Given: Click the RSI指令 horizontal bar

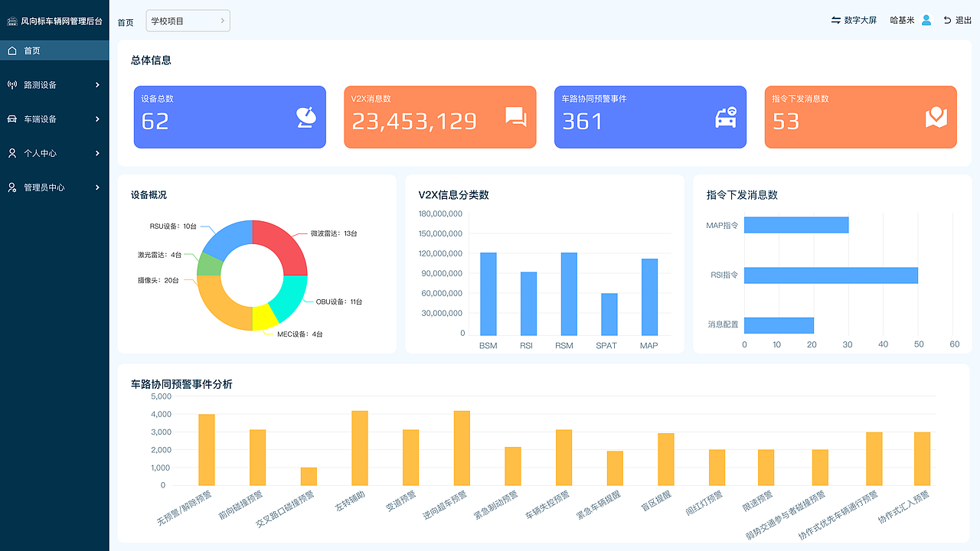Looking at the screenshot, I should [831, 275].
